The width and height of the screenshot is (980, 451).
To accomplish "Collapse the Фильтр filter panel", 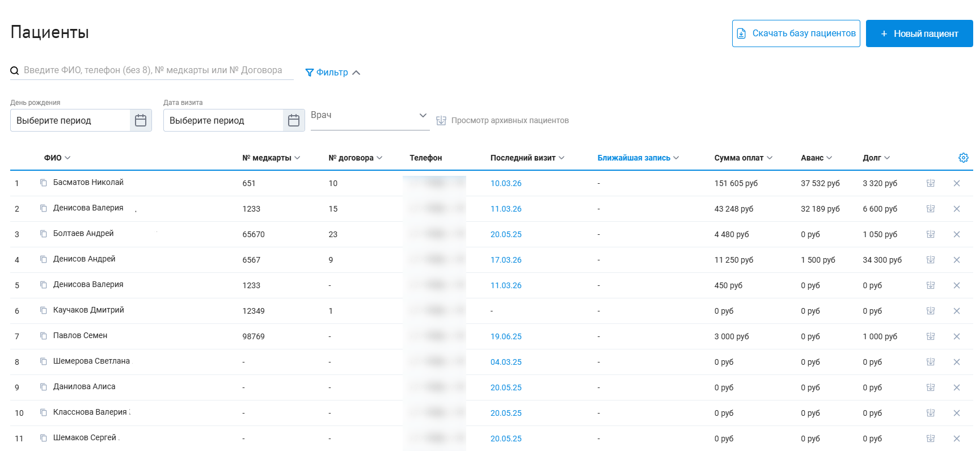I will tap(332, 73).
